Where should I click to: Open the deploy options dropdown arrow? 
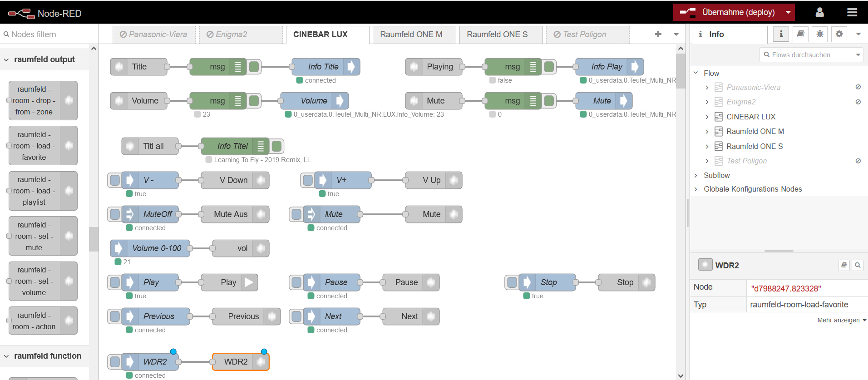click(788, 12)
